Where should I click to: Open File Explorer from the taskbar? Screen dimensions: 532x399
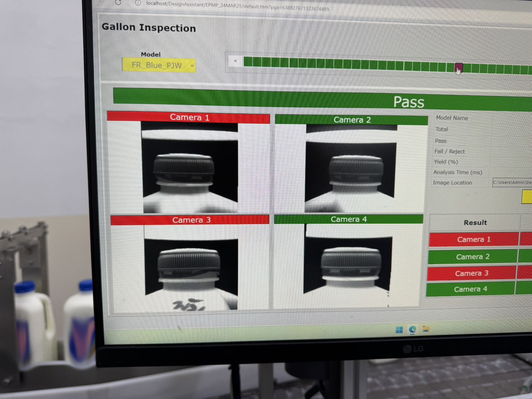[x=426, y=329]
